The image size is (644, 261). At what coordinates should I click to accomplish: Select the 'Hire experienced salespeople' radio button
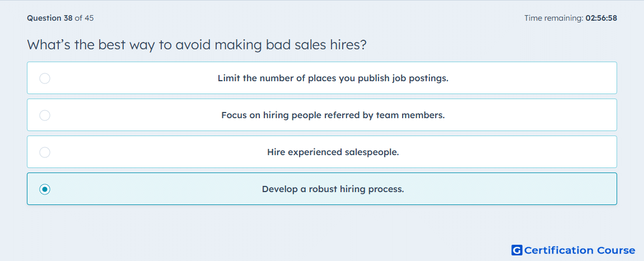[x=45, y=152]
